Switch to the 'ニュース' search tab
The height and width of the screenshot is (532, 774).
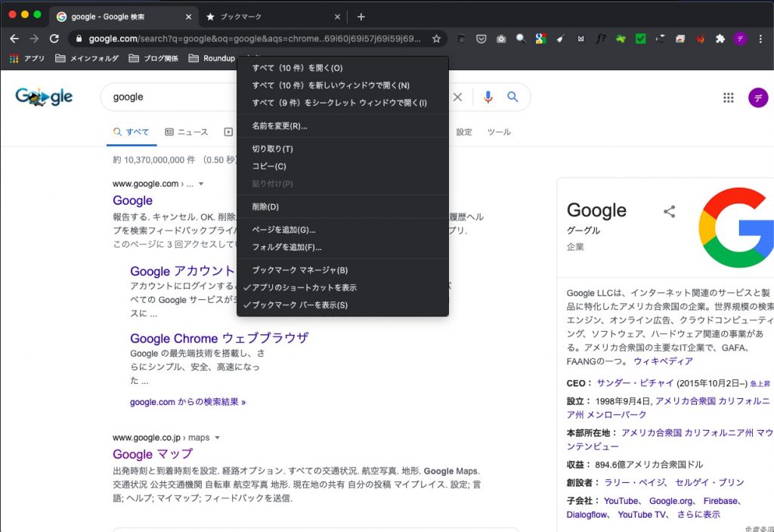click(x=187, y=131)
